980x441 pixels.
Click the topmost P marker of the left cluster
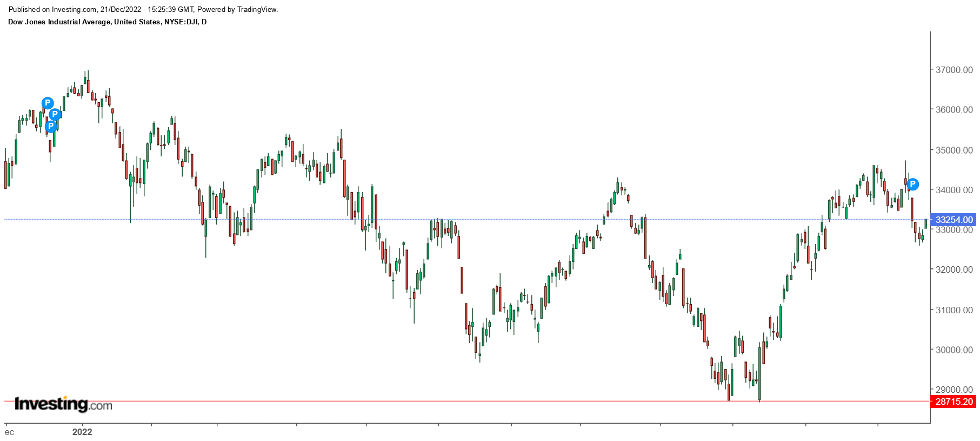[x=48, y=103]
